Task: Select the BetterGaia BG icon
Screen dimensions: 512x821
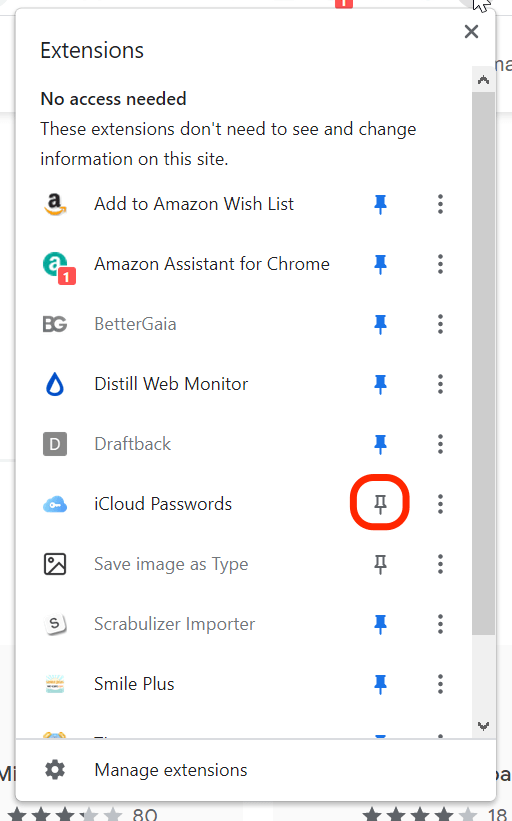Action: point(54,324)
